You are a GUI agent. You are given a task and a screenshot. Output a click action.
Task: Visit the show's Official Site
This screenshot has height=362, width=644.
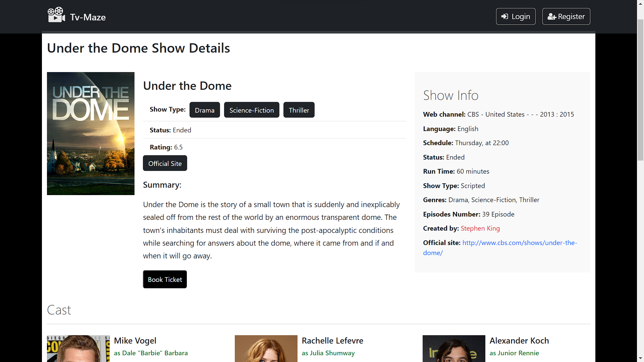[165, 163]
